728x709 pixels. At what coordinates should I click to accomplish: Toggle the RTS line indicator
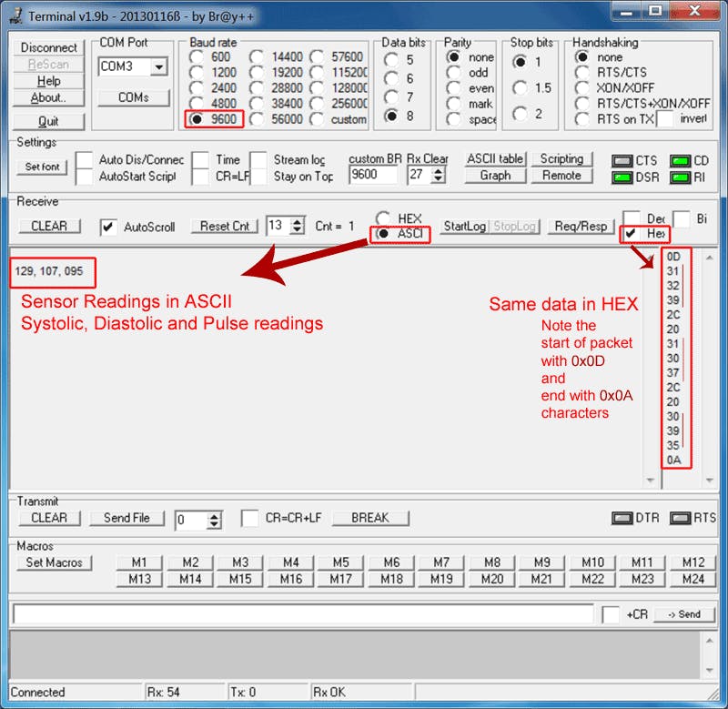coord(680,518)
